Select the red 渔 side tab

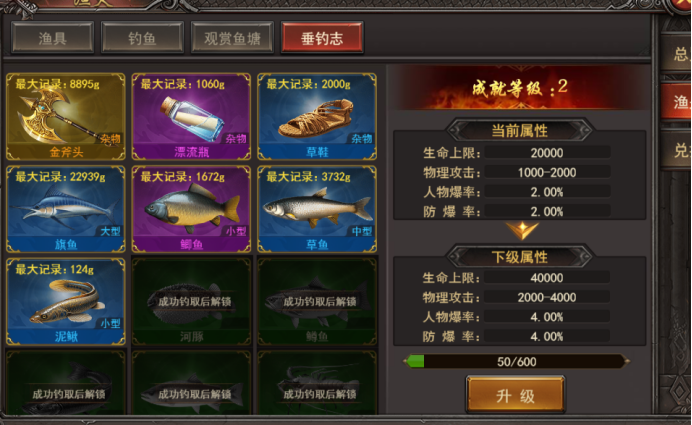click(x=677, y=102)
